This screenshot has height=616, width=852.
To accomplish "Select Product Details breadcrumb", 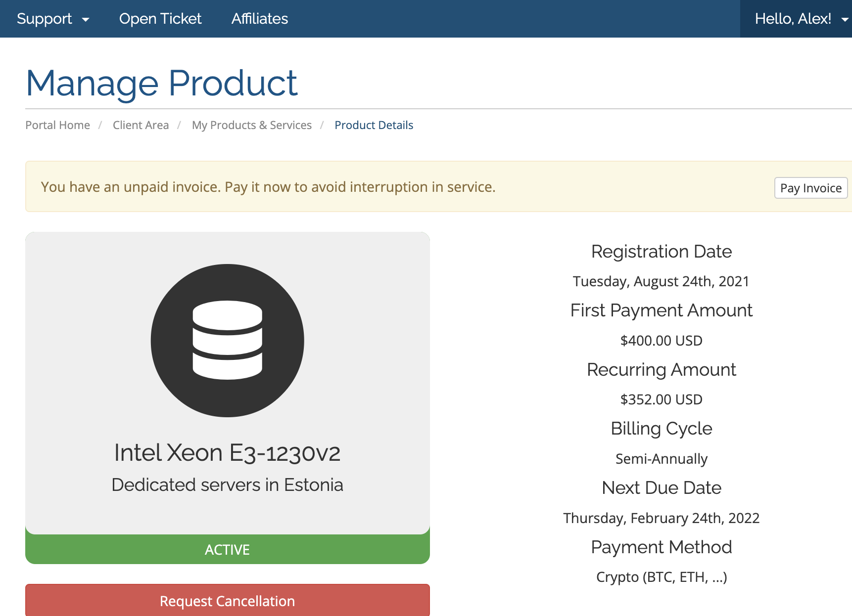I will 374,125.
